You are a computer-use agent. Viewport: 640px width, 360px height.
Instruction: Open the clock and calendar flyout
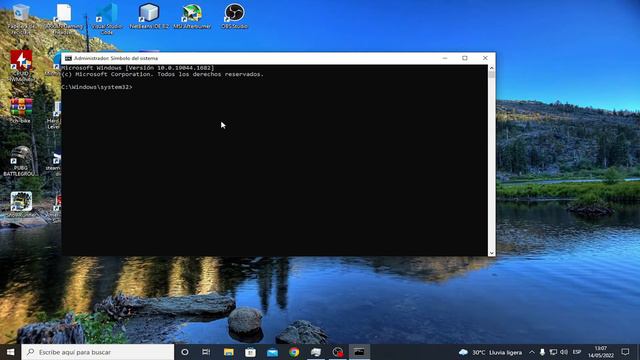click(x=601, y=352)
